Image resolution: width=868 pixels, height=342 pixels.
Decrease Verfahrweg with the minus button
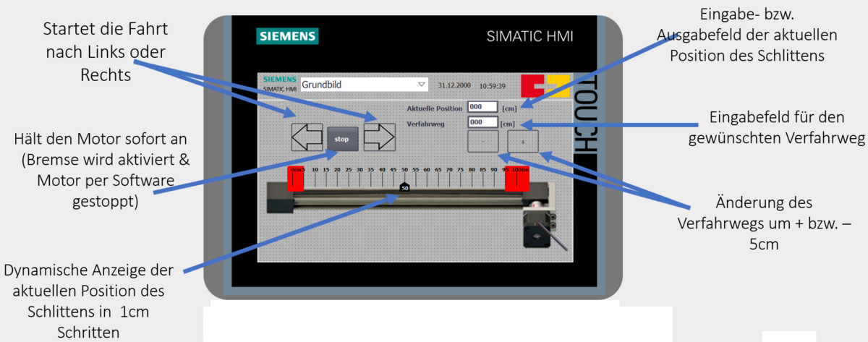click(482, 142)
